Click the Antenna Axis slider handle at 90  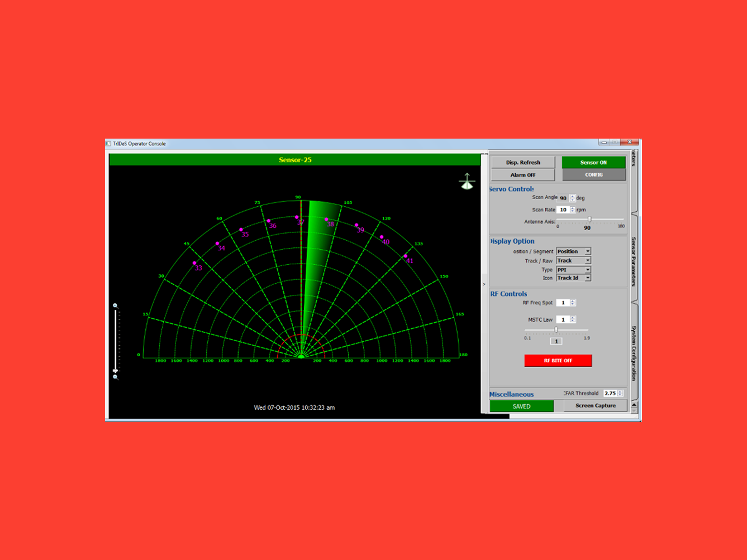(x=590, y=219)
